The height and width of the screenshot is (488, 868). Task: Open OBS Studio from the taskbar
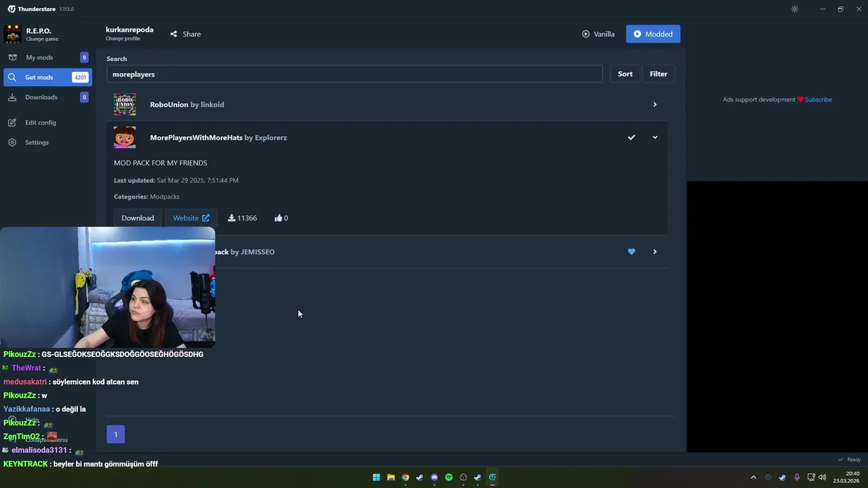coord(464,477)
